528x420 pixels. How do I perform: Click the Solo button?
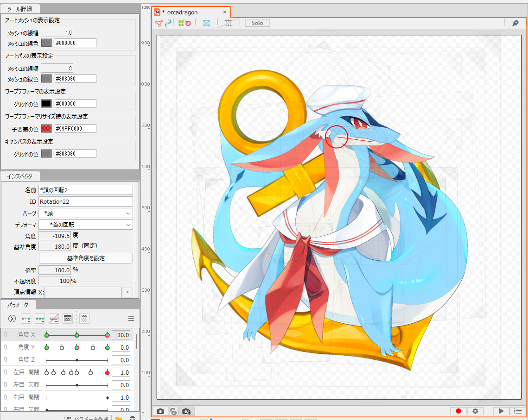[x=257, y=23]
